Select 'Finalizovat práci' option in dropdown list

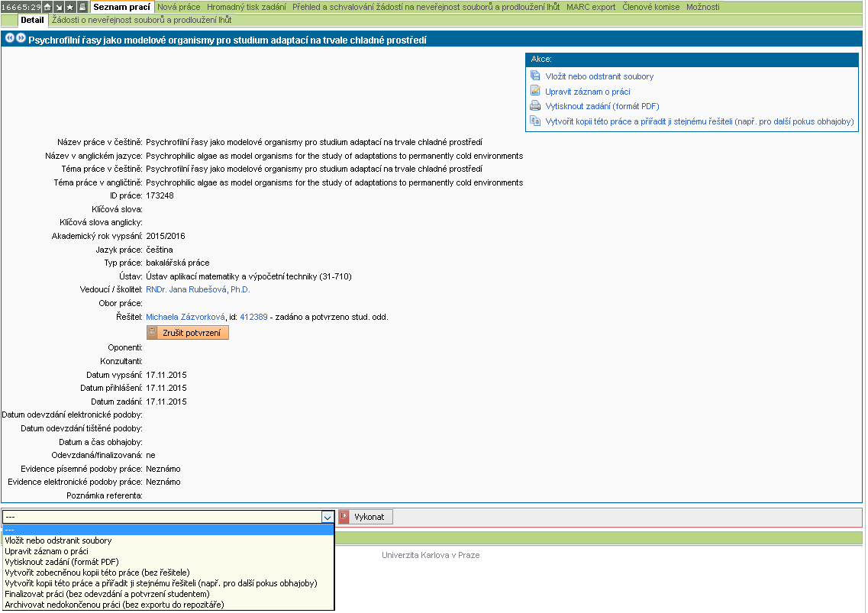point(107,594)
